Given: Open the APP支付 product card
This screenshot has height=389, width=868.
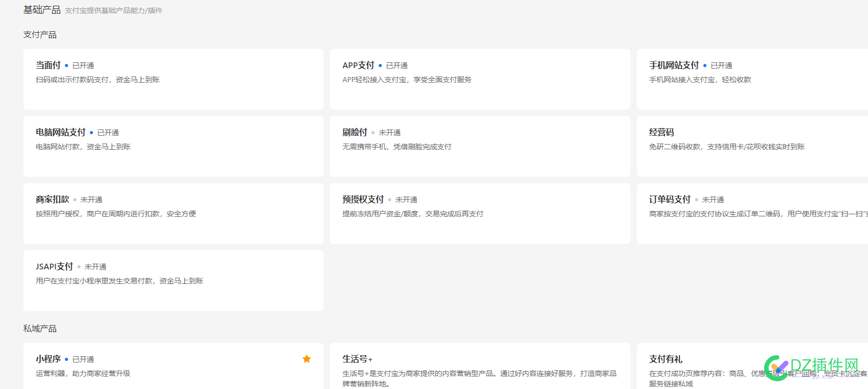Looking at the screenshot, I should 480,79.
